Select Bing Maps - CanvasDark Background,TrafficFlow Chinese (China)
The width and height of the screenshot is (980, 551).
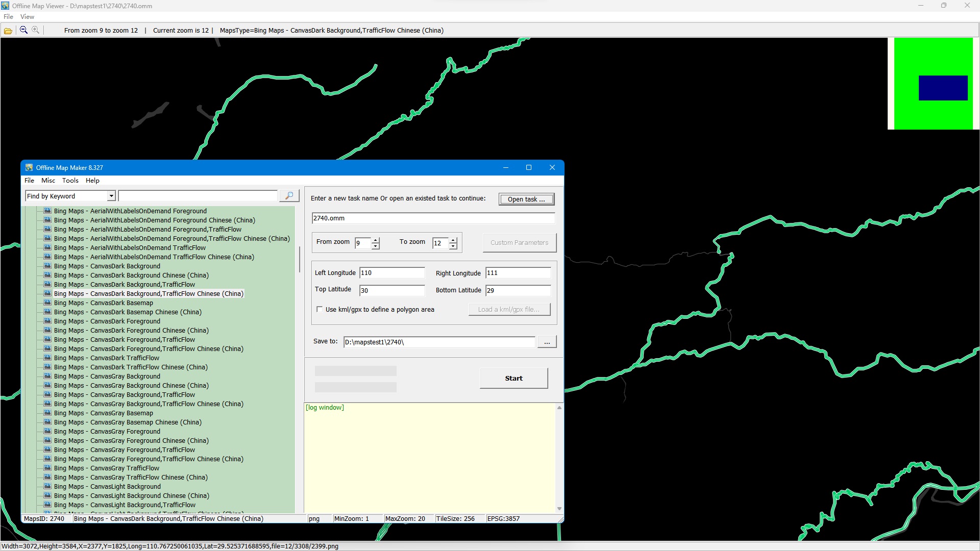tap(149, 294)
